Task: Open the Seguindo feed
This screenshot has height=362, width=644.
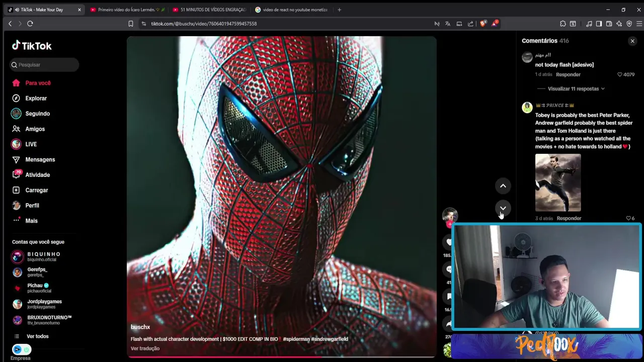Action: coord(31,114)
